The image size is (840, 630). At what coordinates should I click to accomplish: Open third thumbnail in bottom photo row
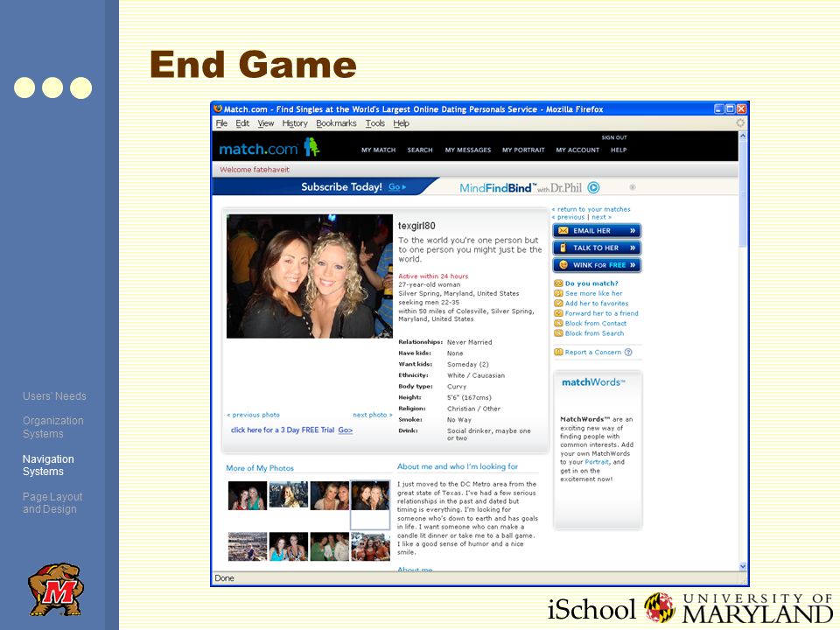click(x=330, y=546)
